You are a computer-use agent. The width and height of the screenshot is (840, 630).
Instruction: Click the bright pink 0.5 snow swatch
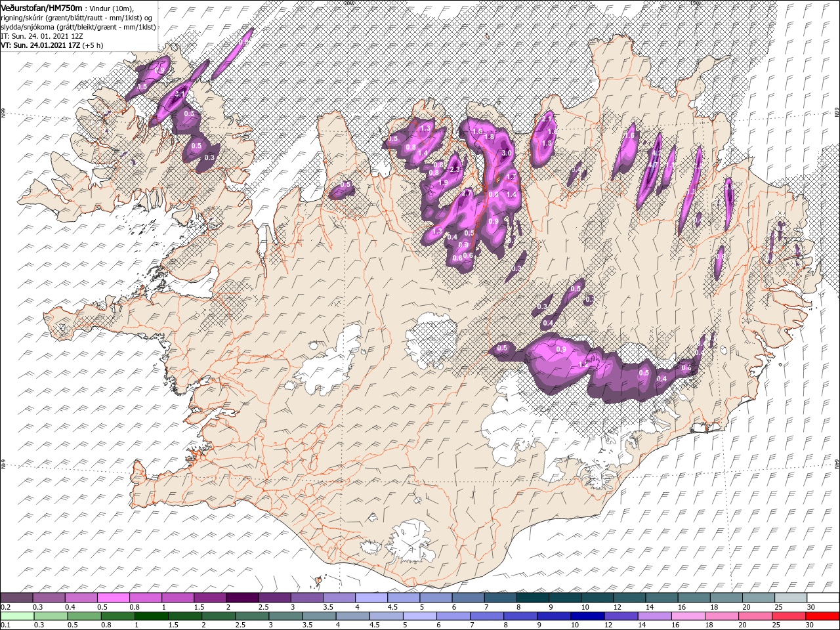point(114,598)
